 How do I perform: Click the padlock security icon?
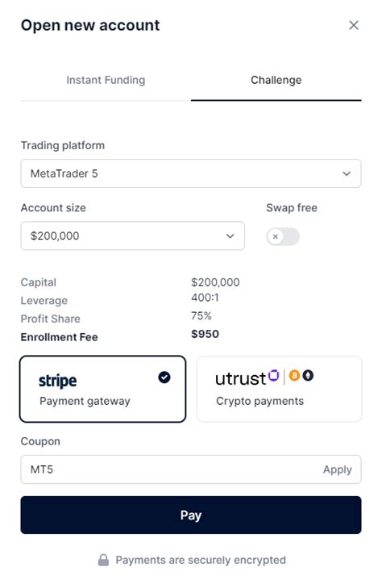click(x=103, y=560)
